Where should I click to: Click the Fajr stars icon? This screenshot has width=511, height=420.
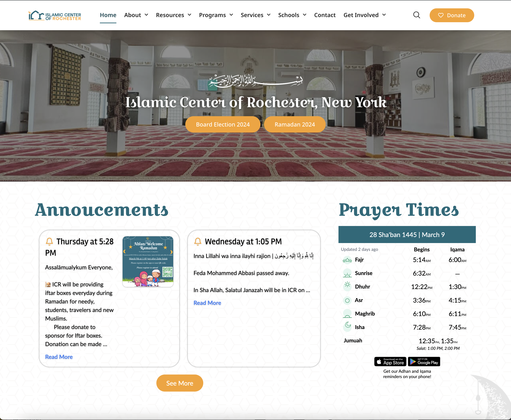(x=347, y=260)
